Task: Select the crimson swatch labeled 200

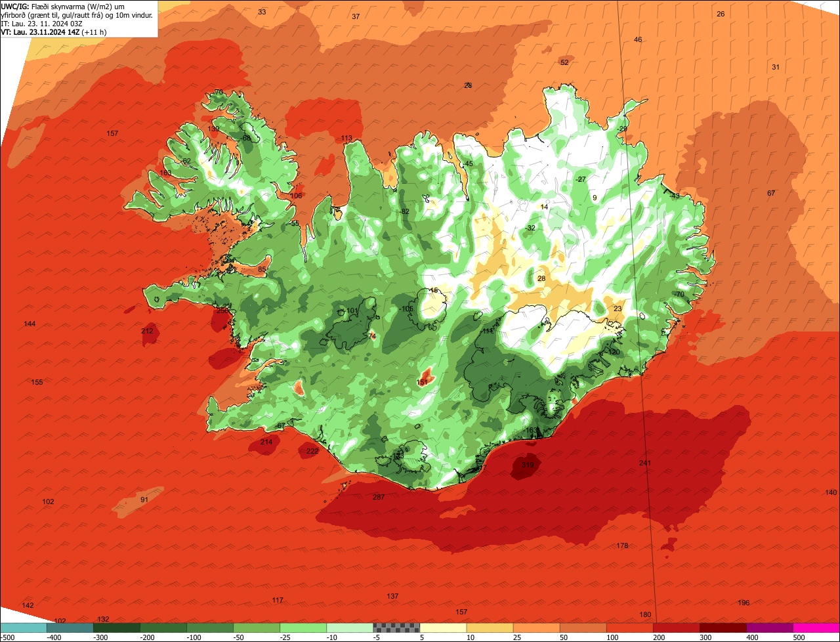Action: (x=676, y=628)
